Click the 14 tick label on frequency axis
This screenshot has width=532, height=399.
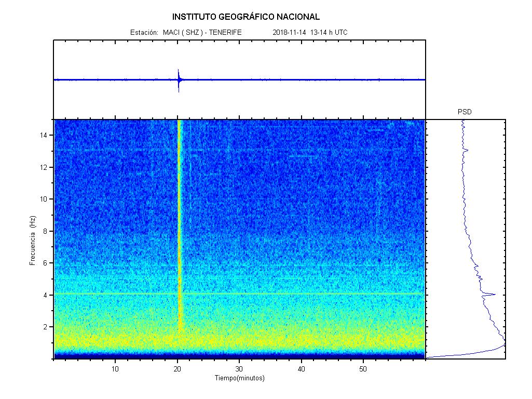click(45, 135)
